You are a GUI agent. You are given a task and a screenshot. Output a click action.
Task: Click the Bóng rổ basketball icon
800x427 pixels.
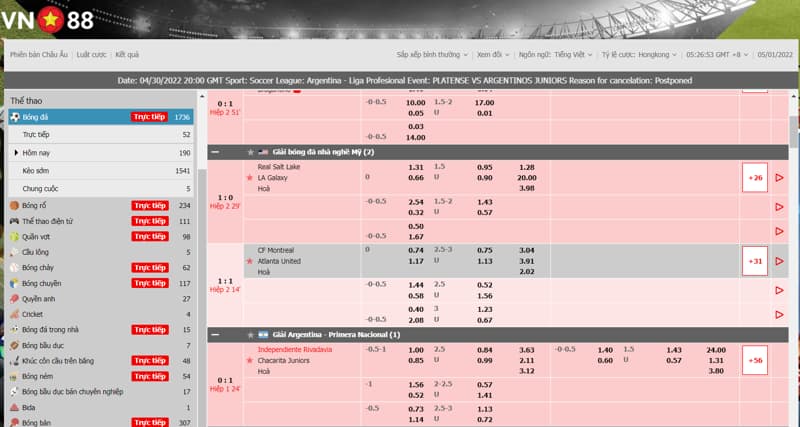tap(14, 206)
